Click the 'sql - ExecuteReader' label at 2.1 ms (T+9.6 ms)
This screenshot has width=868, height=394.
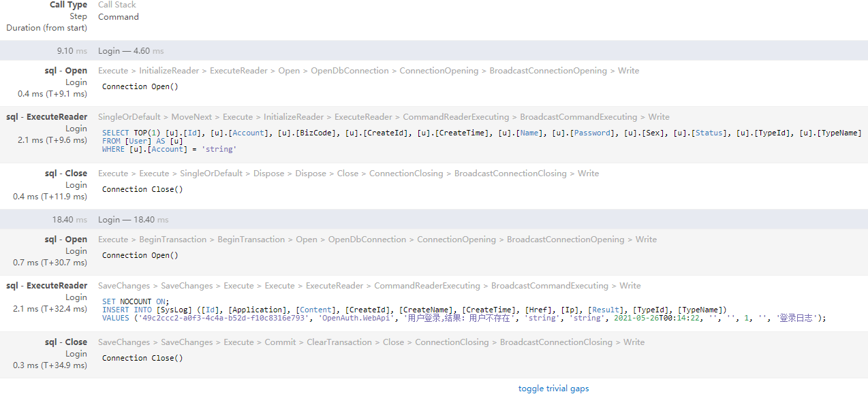pos(47,117)
